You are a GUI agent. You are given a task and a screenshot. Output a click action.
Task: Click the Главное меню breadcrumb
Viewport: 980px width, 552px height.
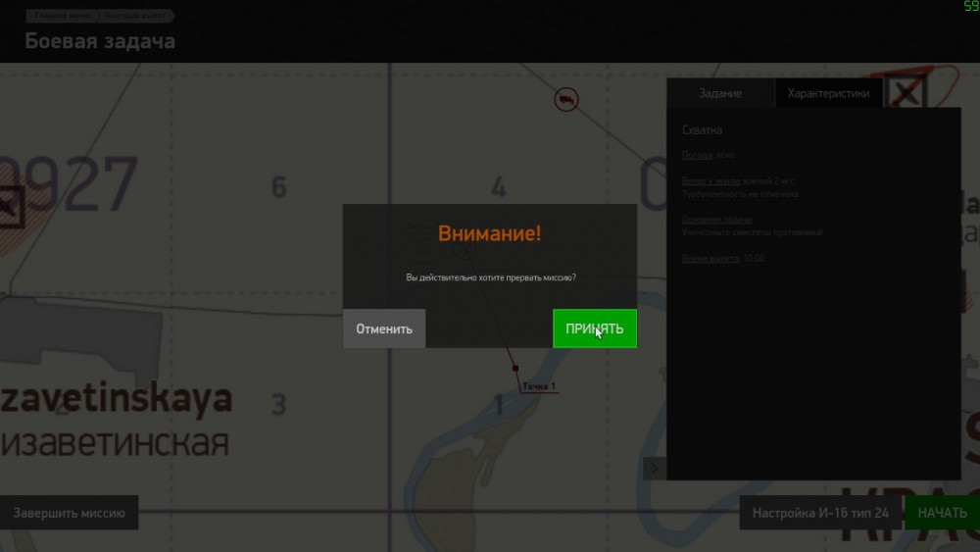tap(61, 15)
